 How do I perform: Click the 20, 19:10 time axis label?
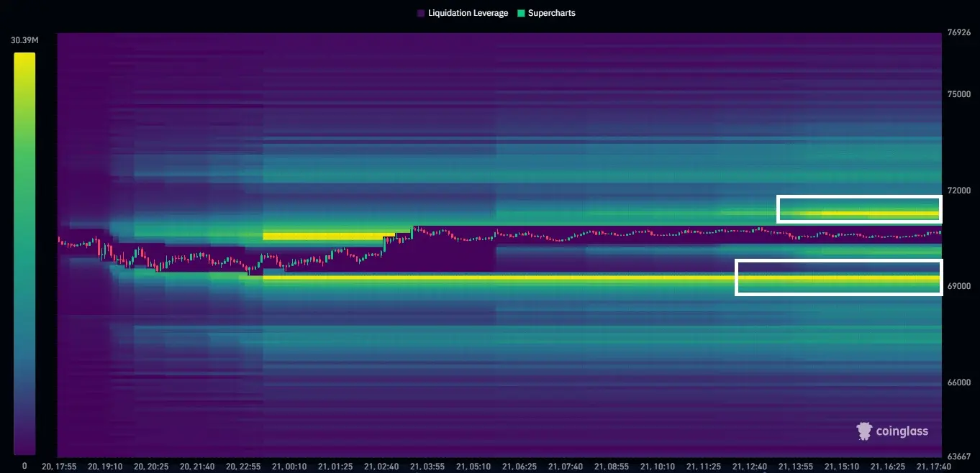point(105,467)
